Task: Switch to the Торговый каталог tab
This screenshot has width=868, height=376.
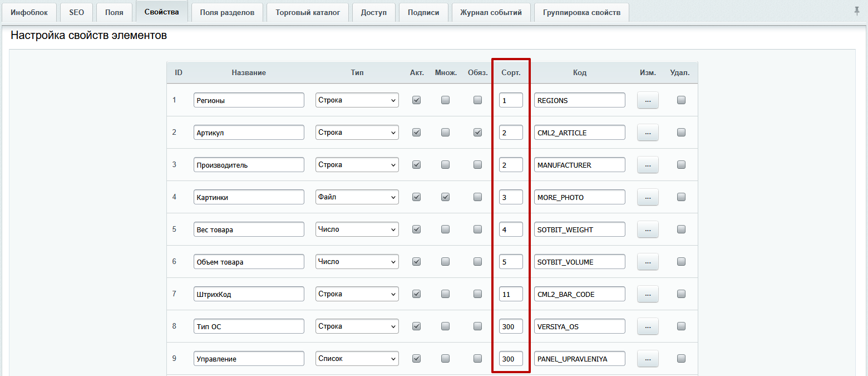Action: click(x=308, y=12)
